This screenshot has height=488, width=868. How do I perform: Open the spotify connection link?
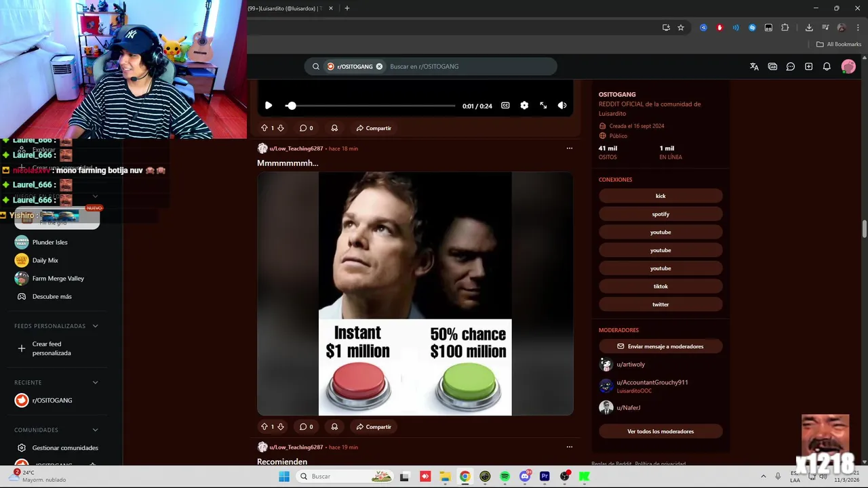(660, 214)
